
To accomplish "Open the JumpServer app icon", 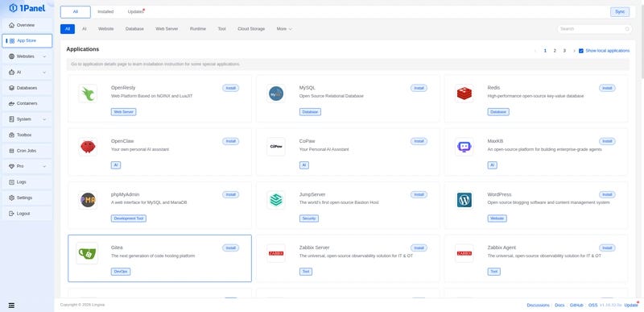I will 276,200.
